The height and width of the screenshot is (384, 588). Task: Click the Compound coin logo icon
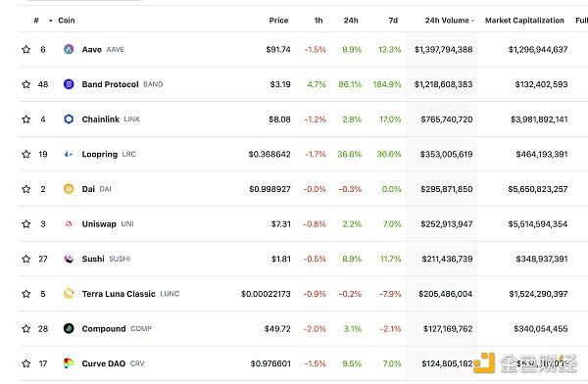tap(69, 328)
